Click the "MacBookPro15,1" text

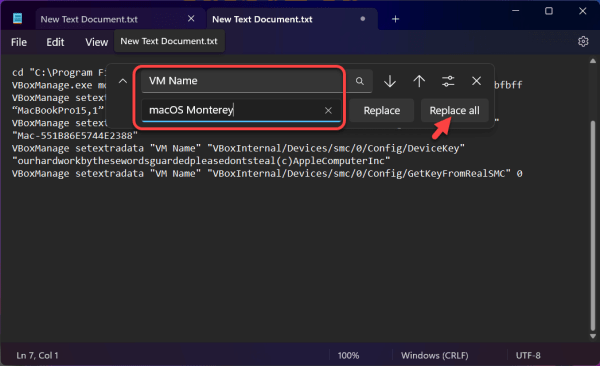pyautogui.click(x=57, y=111)
